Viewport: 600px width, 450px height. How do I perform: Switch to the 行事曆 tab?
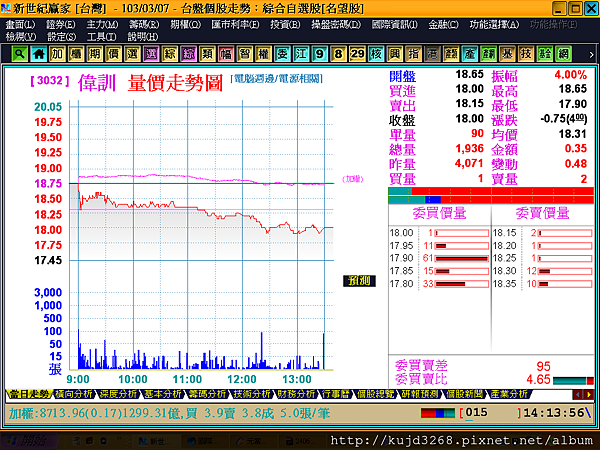tap(336, 394)
